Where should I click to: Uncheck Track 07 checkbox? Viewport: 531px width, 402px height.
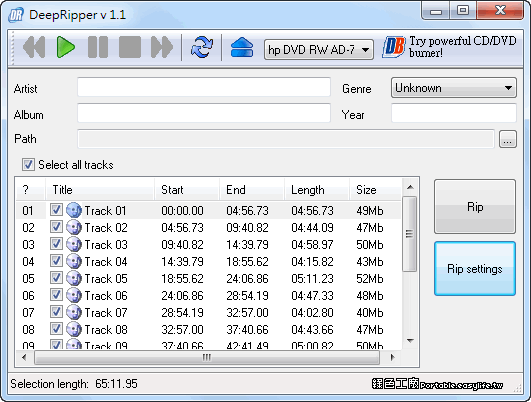pos(56,312)
